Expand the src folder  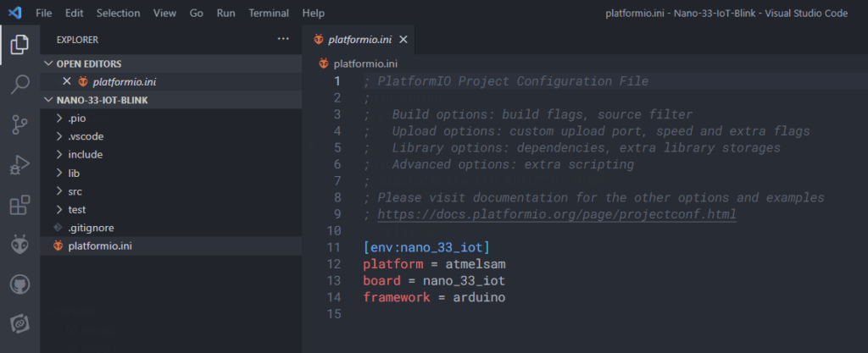point(59,191)
